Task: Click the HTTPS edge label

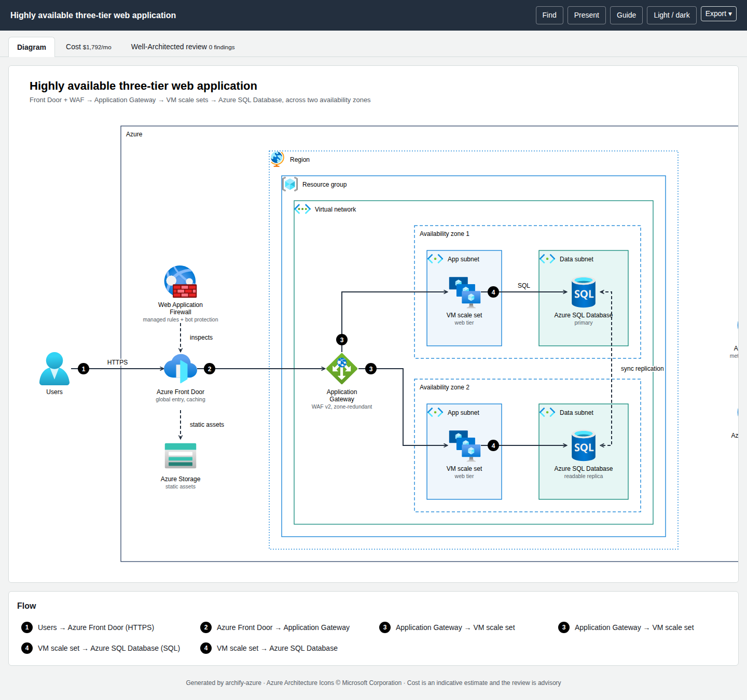Action: tap(117, 362)
